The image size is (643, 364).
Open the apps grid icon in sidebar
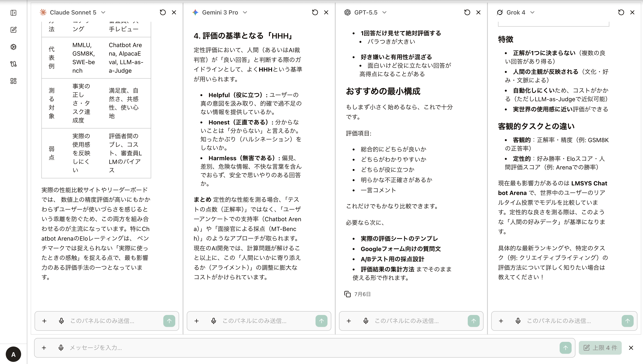pos(13,81)
